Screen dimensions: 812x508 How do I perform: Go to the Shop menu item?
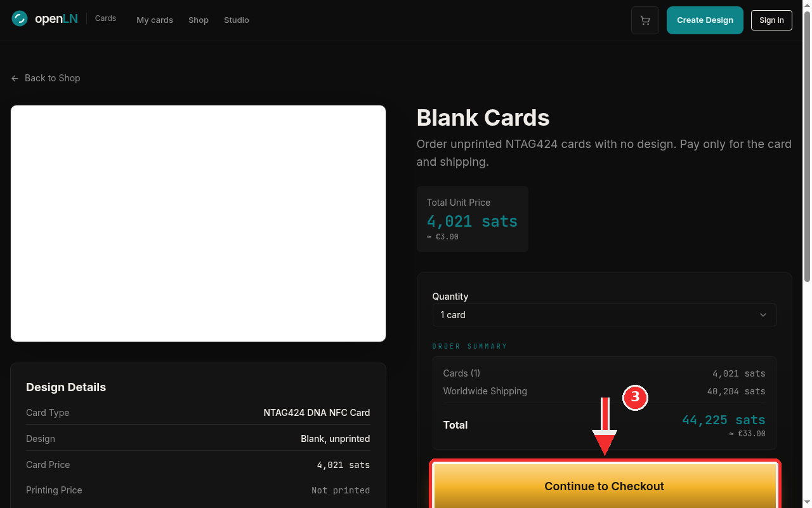(199, 20)
